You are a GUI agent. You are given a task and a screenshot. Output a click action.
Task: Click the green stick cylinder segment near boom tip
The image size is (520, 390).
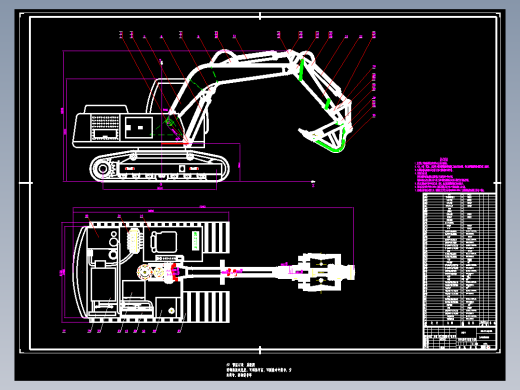pos(301,70)
